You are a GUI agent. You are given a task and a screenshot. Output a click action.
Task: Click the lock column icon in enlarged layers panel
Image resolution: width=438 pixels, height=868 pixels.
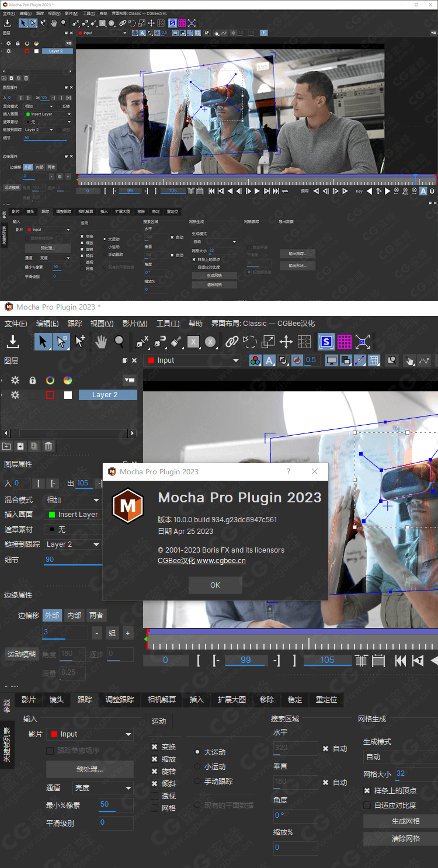tap(33, 380)
